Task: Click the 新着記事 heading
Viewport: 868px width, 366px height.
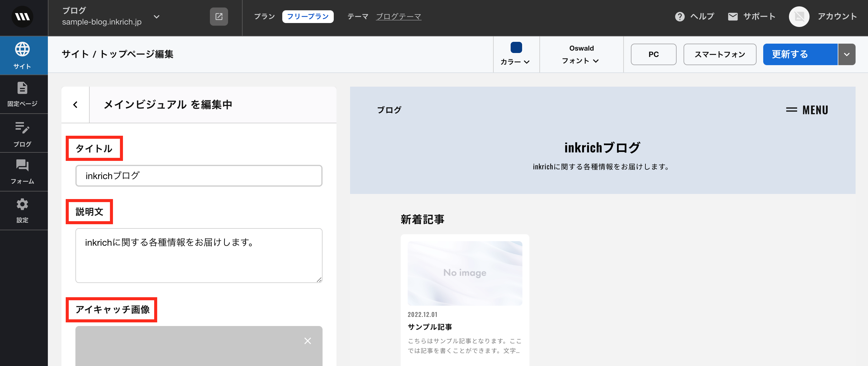Action: pos(422,219)
